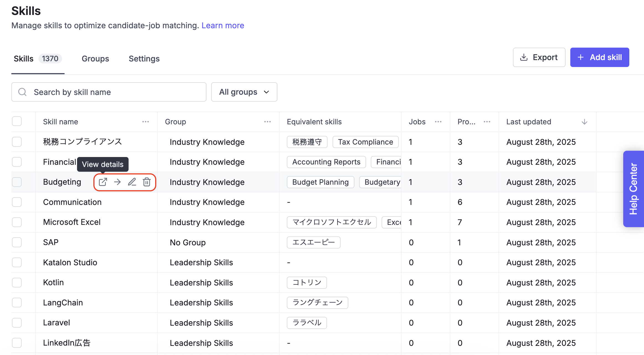Viewport: 644px width, 355px height.
Task: Switch to the Groups tab
Action: (95, 59)
